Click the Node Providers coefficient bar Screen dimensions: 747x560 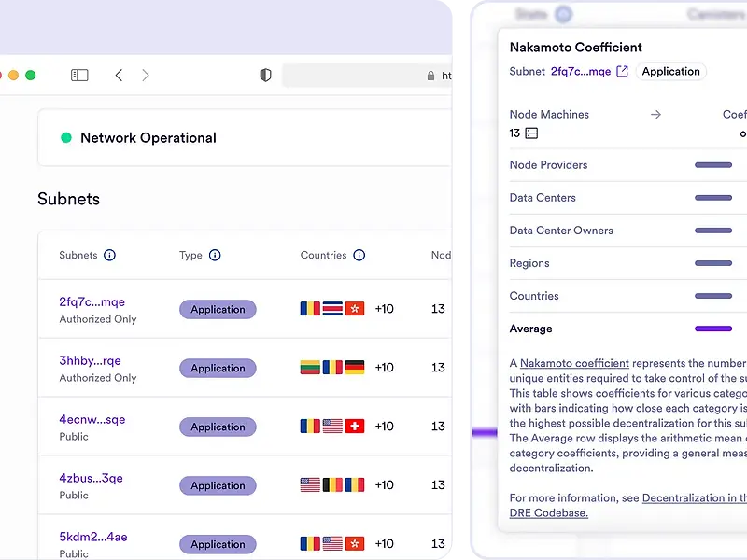coord(713,165)
